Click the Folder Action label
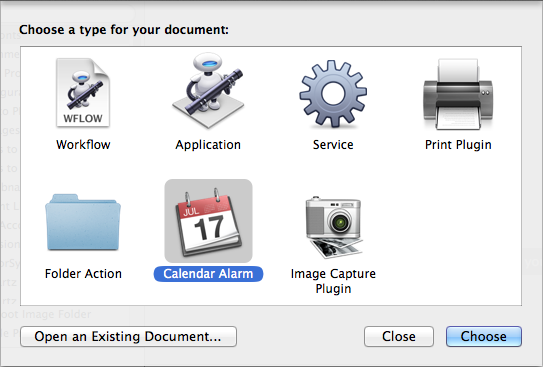Screen dimensions: 543x367 tap(83, 274)
